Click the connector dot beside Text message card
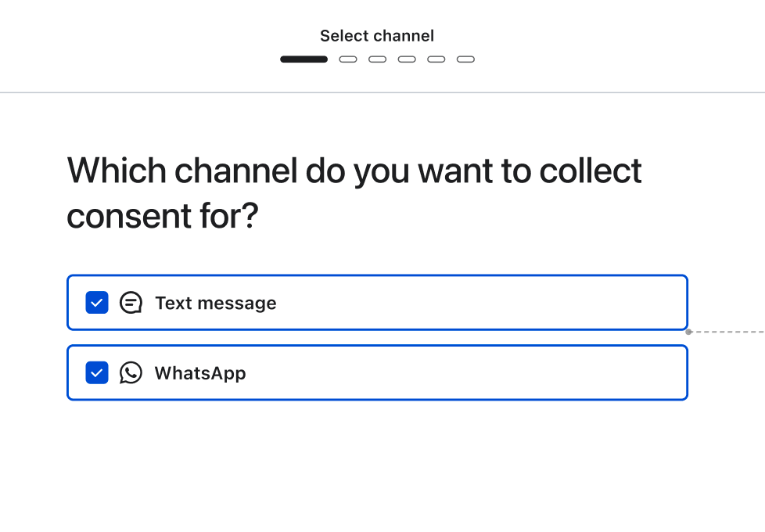Viewport: 765px width, 532px height. [688, 332]
